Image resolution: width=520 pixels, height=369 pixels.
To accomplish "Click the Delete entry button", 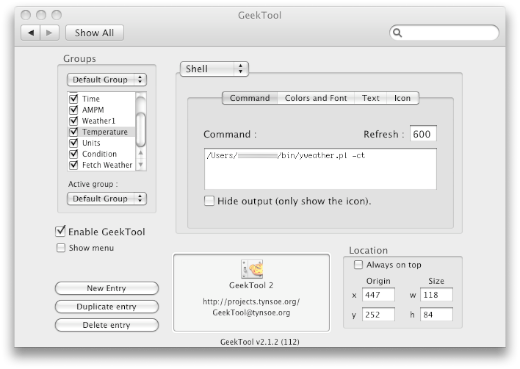I will (x=107, y=325).
